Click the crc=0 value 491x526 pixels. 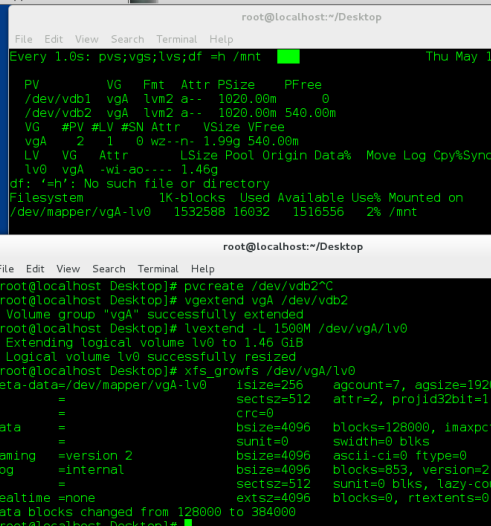tap(255, 413)
